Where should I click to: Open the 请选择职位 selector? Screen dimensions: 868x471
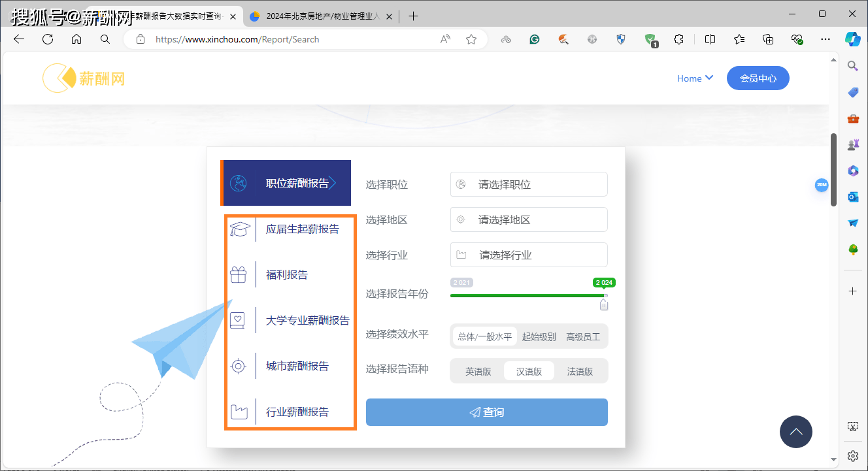(x=529, y=184)
